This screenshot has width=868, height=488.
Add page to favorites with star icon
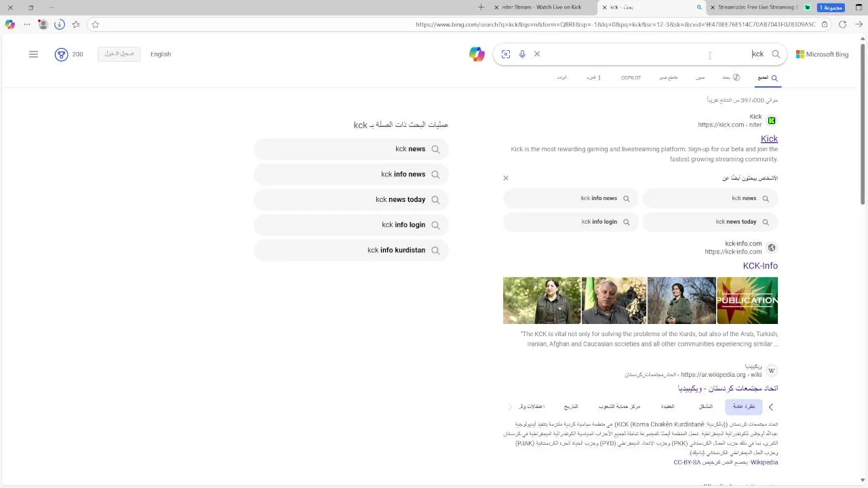coord(95,24)
